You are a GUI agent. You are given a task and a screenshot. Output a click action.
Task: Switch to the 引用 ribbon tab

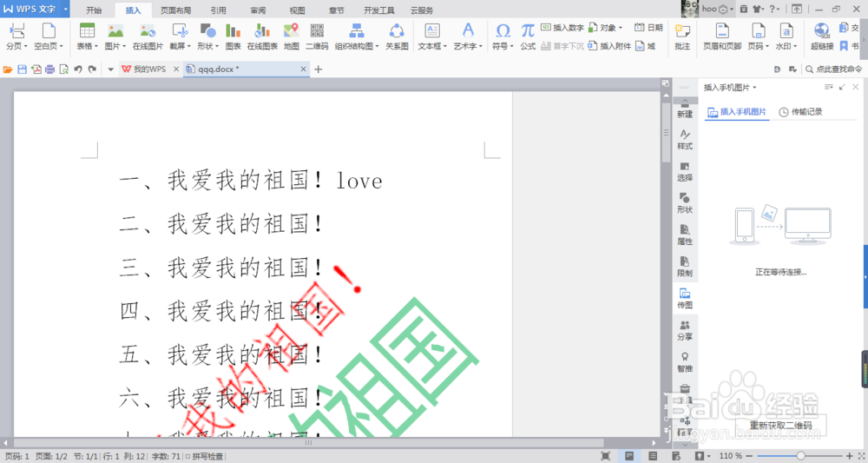click(x=218, y=10)
